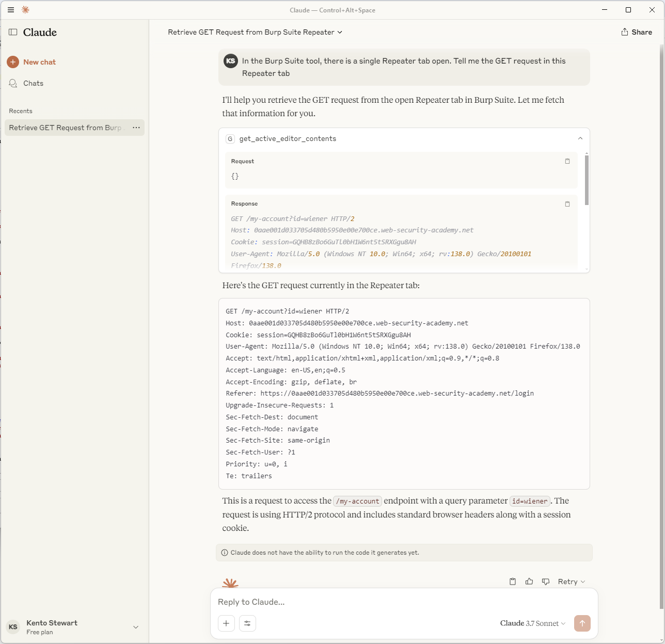Select Chats in the sidebar

tap(33, 83)
